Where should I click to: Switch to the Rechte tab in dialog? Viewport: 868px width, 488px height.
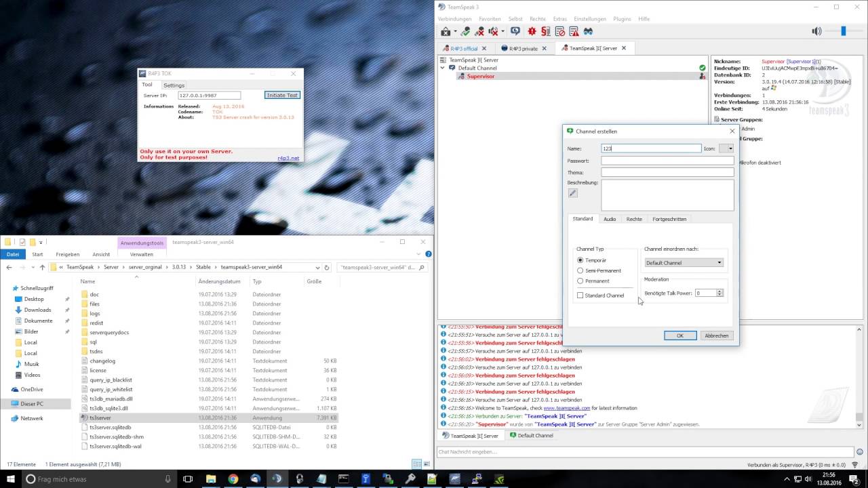click(x=634, y=219)
